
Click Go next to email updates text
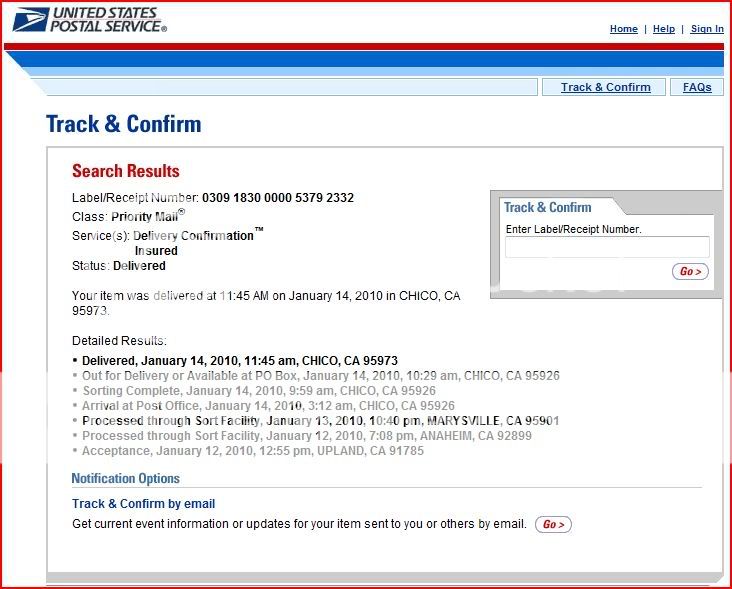pos(553,525)
